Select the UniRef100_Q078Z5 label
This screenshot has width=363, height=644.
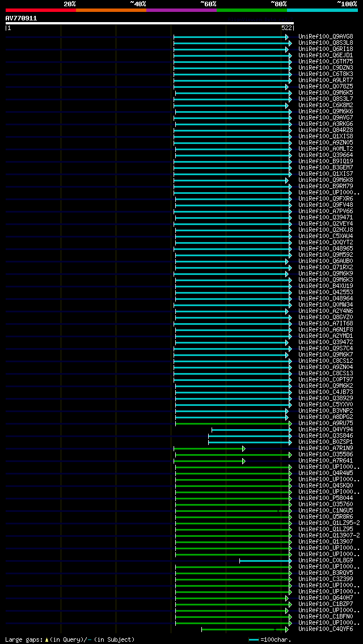(326, 86)
